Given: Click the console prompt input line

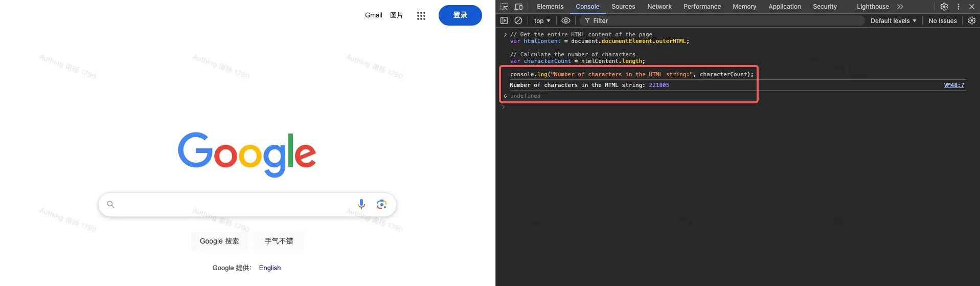Looking at the screenshot, I should [x=736, y=107].
